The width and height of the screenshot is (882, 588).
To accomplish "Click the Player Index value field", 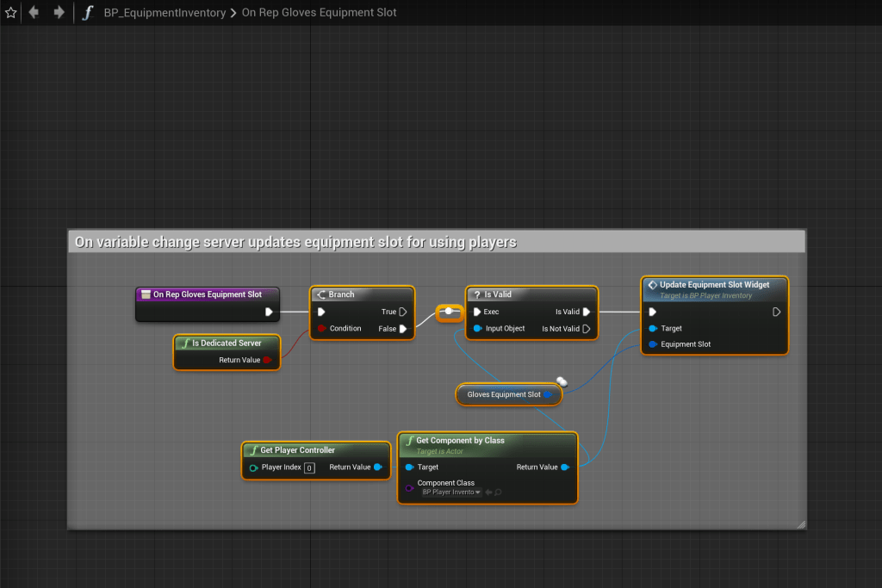I will [x=309, y=467].
